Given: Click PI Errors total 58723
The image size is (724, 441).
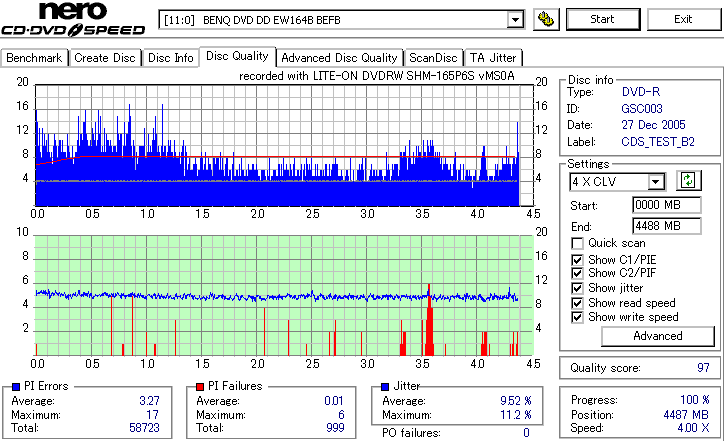Looking at the screenshot, I should 145,428.
